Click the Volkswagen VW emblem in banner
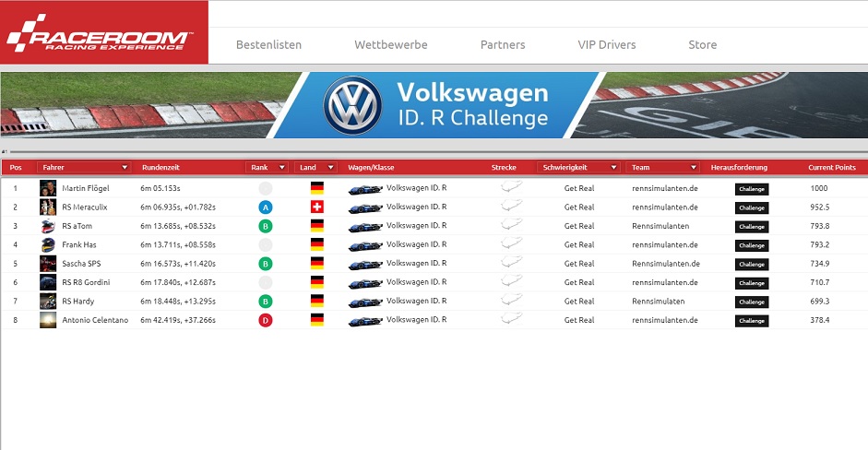 352,105
